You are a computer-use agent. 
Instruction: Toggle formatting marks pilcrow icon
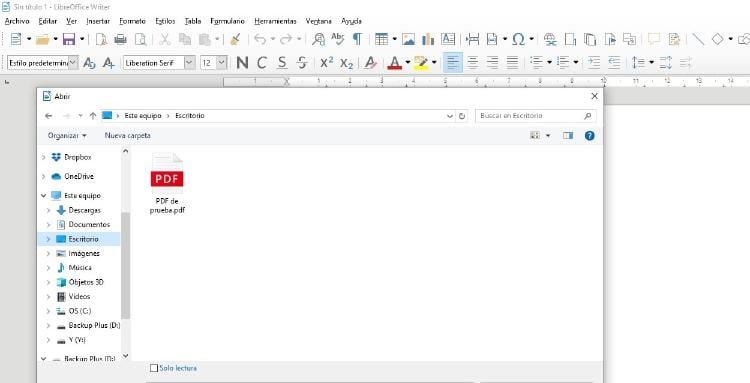coord(357,39)
